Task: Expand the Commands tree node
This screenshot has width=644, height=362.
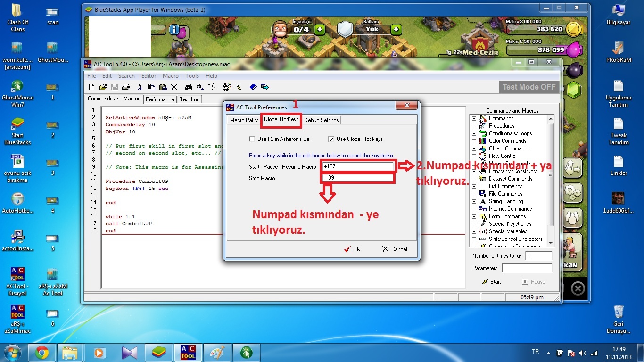Action: (474, 118)
